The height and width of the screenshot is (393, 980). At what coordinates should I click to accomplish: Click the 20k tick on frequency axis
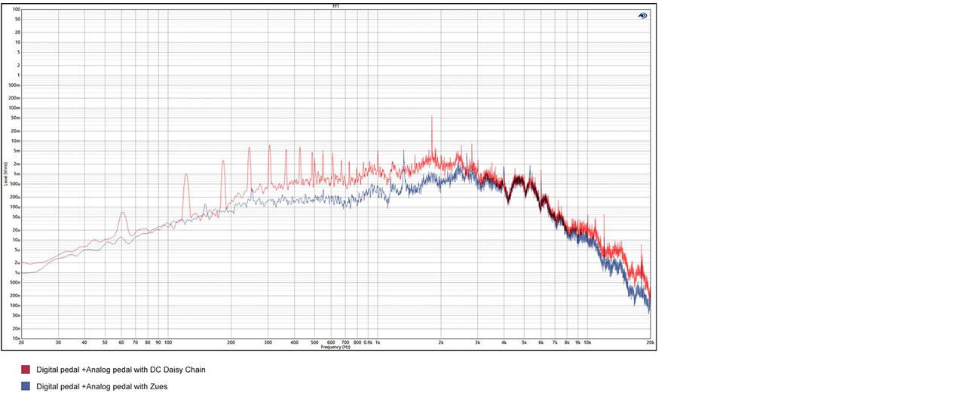pos(650,342)
